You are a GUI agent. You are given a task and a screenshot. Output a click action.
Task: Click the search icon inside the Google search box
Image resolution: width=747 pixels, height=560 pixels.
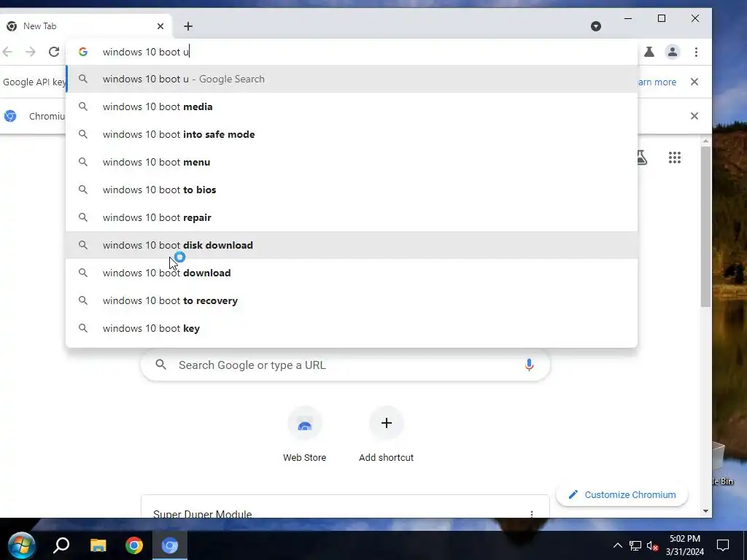(161, 365)
